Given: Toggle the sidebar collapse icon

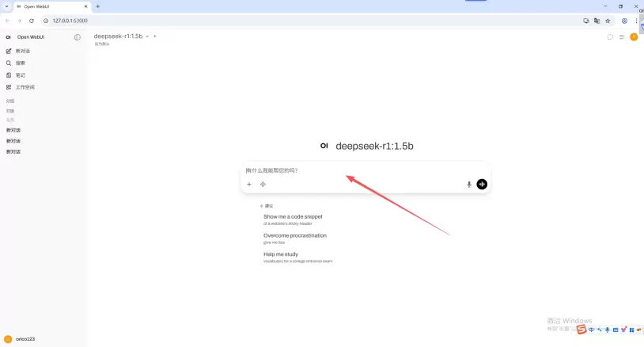Looking at the screenshot, I should [x=78, y=37].
